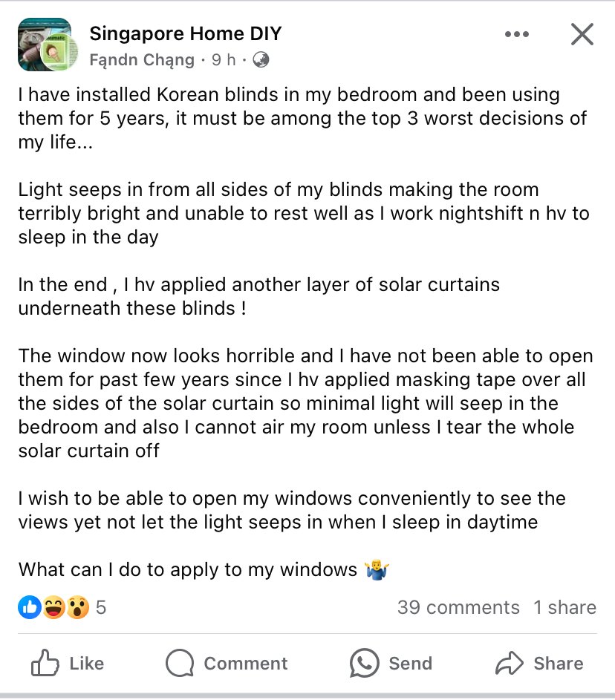Dismiss the post with the X button

(x=582, y=34)
